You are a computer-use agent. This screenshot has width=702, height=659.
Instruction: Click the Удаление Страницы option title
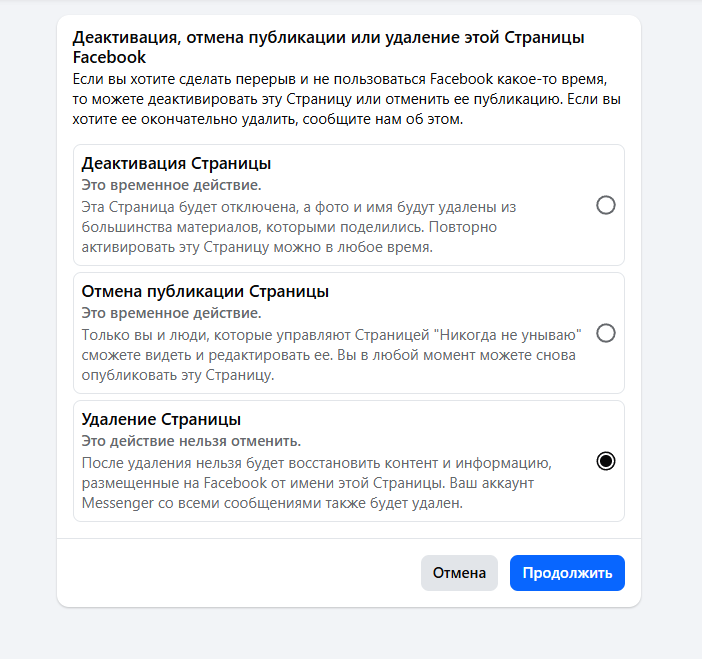(x=161, y=420)
